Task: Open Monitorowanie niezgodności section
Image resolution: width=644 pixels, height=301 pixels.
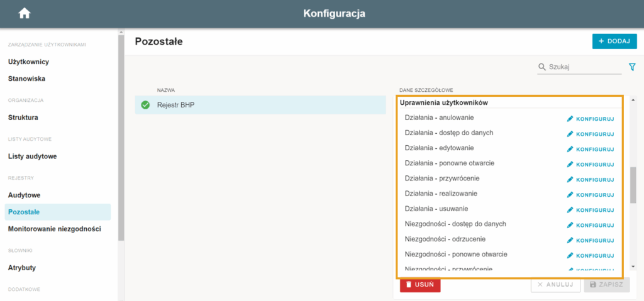Action: click(x=55, y=229)
